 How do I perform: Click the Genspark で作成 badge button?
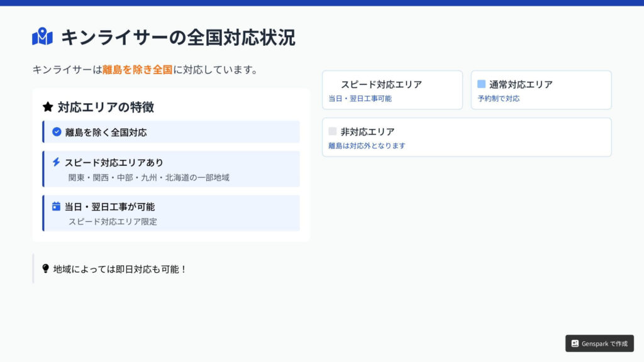click(599, 344)
